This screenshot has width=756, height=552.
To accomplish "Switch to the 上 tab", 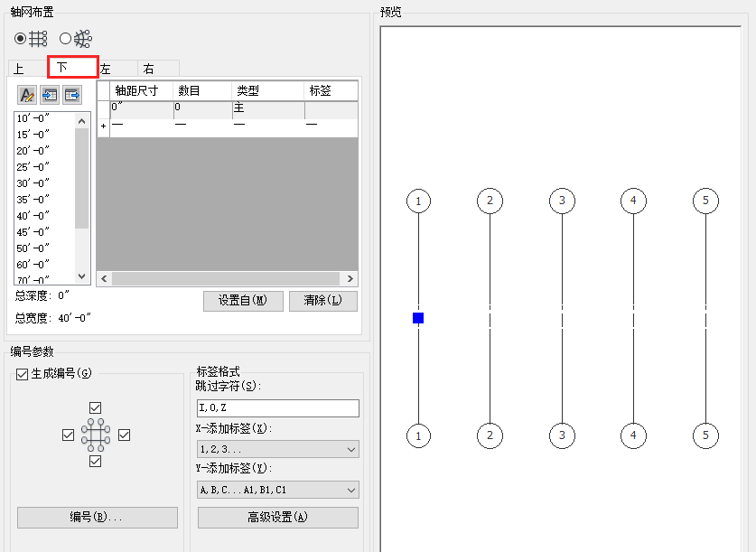I will coord(27,69).
